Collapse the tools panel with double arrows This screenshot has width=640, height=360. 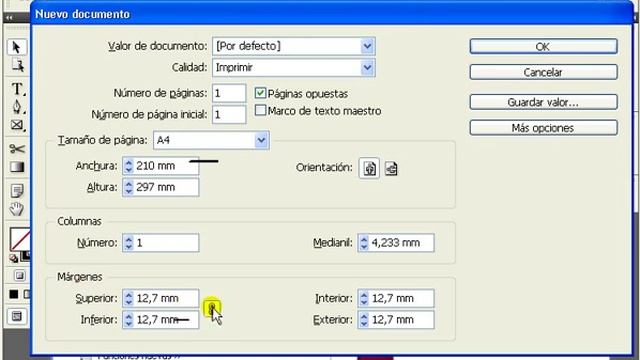point(9,18)
